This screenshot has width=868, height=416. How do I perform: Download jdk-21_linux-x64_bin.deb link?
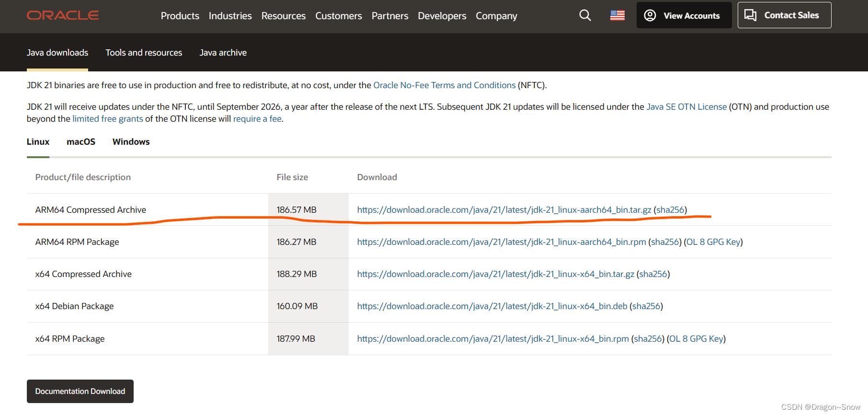492,306
